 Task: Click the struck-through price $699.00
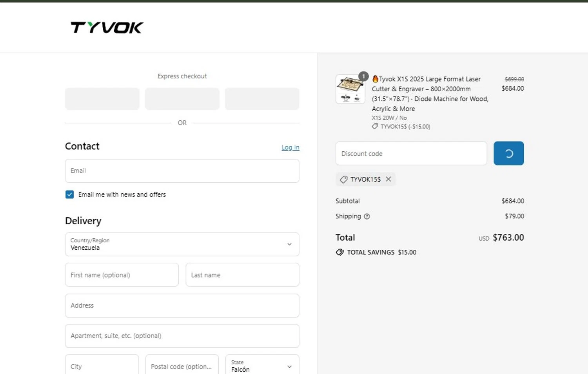[514, 79]
